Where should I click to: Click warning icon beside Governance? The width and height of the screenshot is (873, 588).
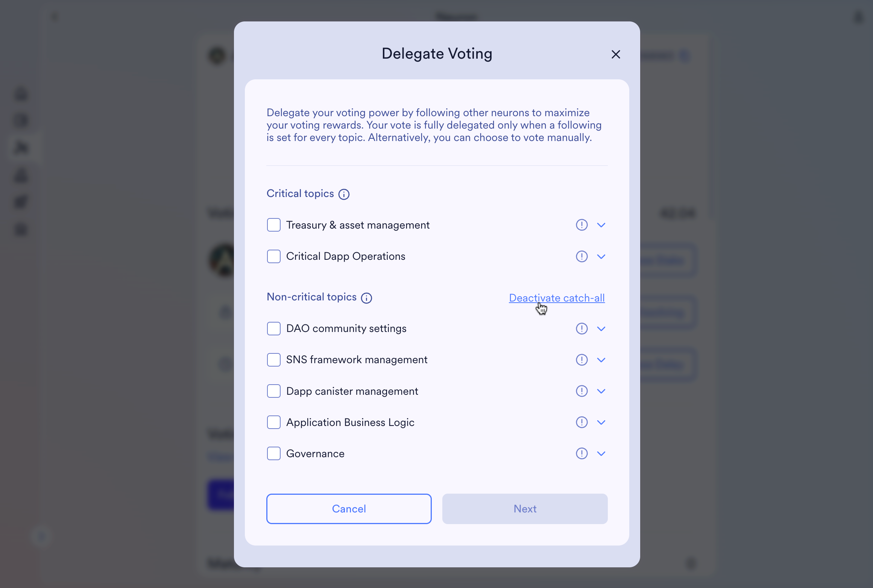click(581, 453)
